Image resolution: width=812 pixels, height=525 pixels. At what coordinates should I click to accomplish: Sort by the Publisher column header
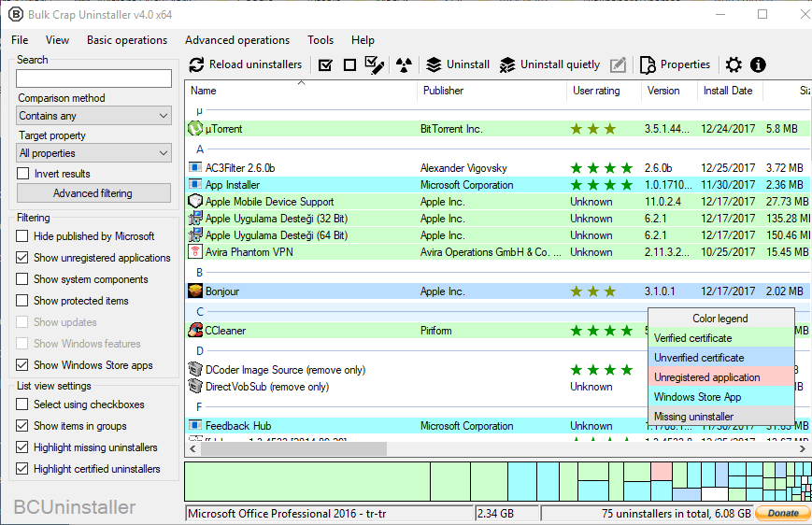491,90
